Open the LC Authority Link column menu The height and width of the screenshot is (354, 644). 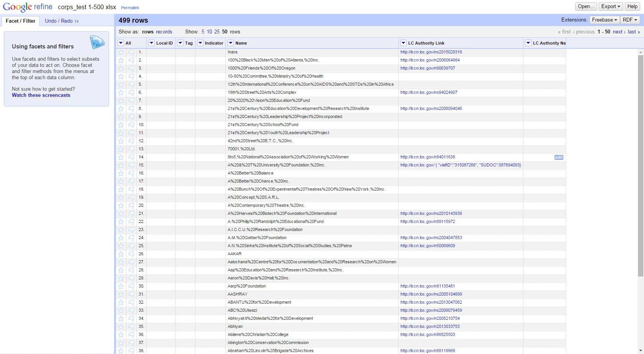point(403,43)
